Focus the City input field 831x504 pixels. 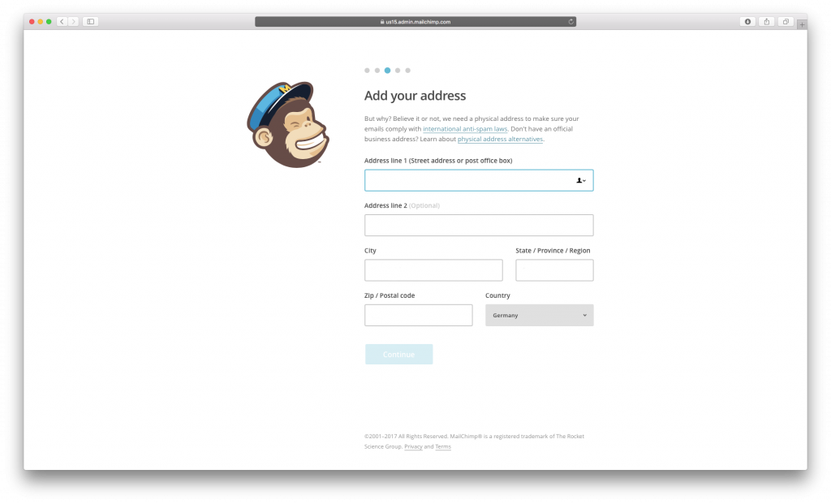[433, 270]
